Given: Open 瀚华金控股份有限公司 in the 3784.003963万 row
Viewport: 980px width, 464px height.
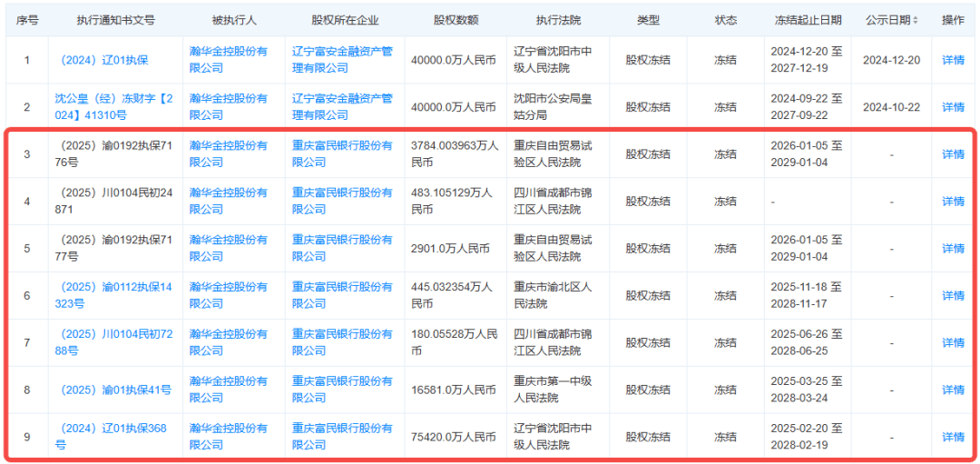Looking at the screenshot, I should (x=228, y=153).
